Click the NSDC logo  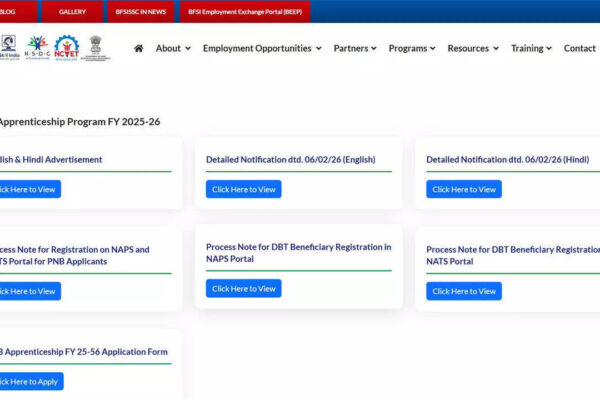[37, 47]
